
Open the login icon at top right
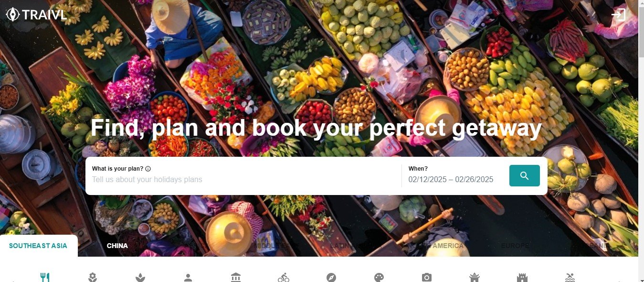click(x=618, y=14)
